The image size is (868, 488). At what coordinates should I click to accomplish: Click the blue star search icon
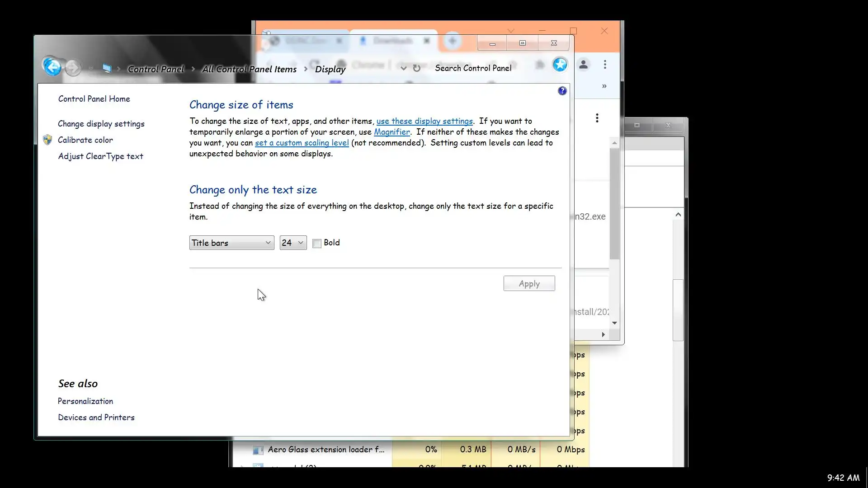pyautogui.click(x=560, y=65)
